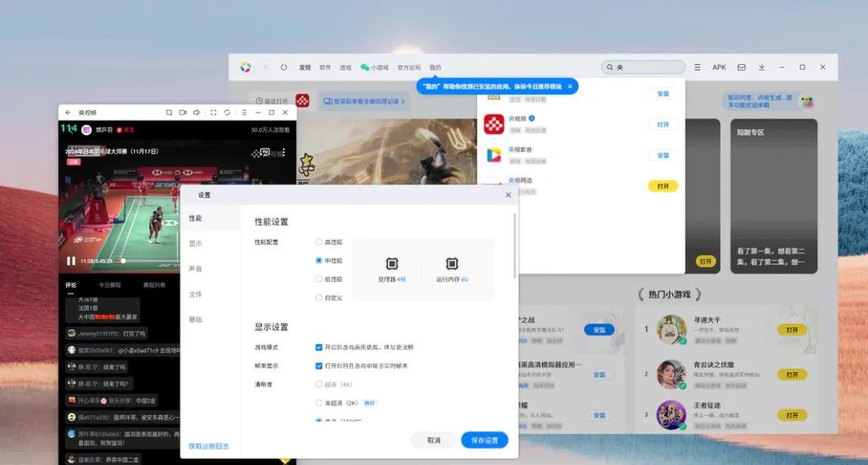The height and width of the screenshot is (465, 868).
Task: Click the 央视频 app icon in search results
Action: click(x=495, y=124)
